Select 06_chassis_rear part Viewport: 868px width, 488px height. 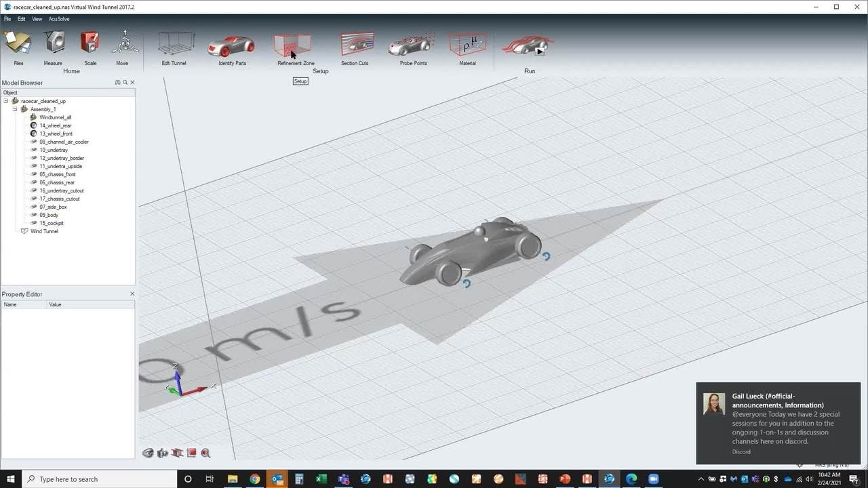tap(57, 182)
